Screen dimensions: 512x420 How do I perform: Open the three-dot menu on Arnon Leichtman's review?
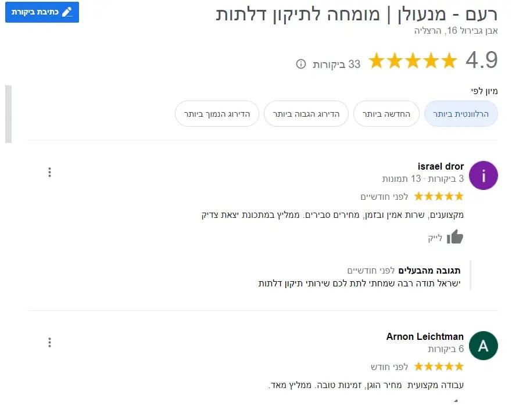click(x=50, y=342)
